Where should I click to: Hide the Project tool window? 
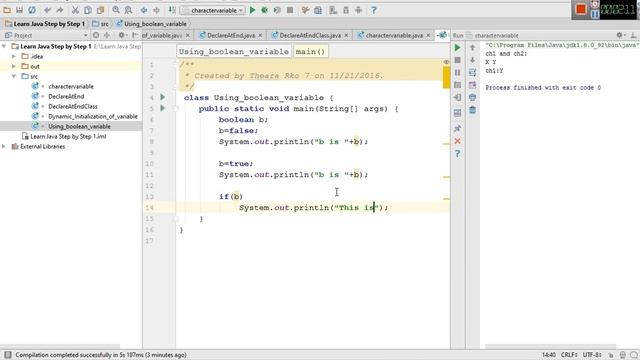click(135, 36)
